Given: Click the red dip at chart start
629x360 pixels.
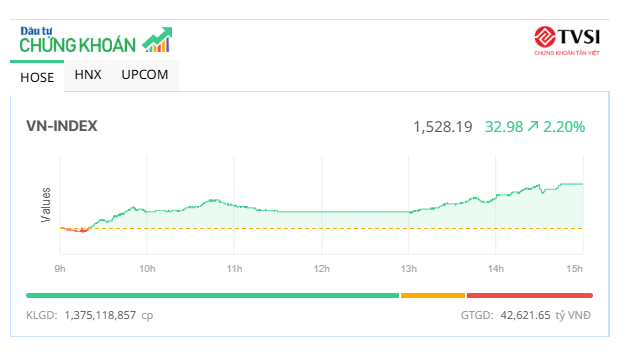Looking at the screenshot, I should 75,230.
